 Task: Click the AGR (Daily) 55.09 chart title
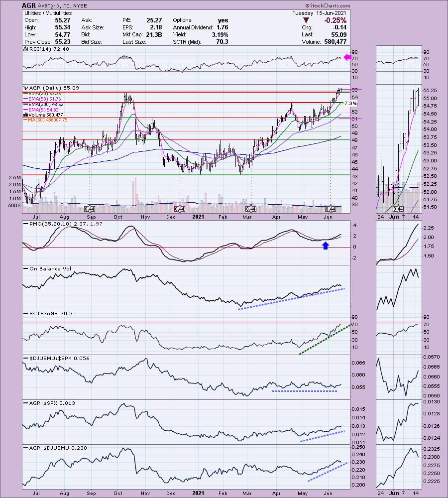pyautogui.click(x=54, y=88)
